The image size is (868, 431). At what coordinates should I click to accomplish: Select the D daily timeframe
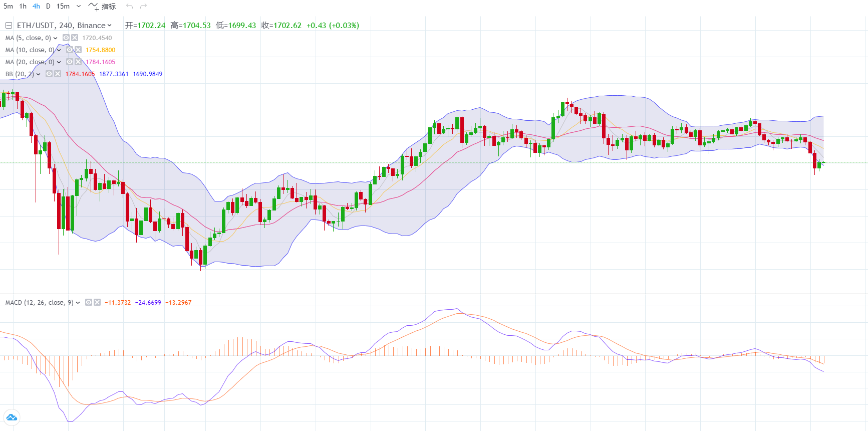tap(48, 6)
